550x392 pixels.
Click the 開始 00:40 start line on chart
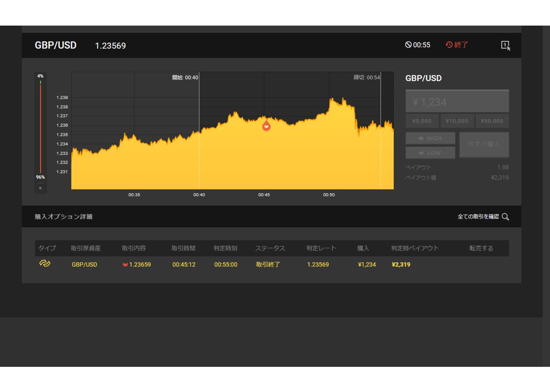click(199, 131)
